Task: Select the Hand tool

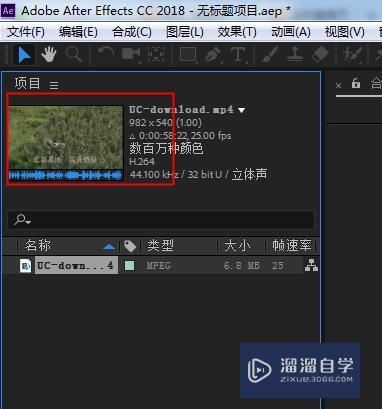Action: (x=49, y=54)
